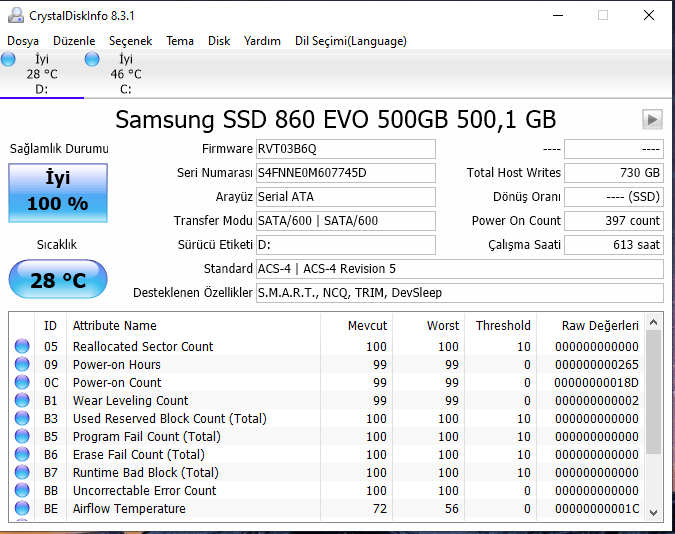Select Used Reserved Block Count (Total) row
The height and width of the screenshot is (534, 675).
coord(327,418)
